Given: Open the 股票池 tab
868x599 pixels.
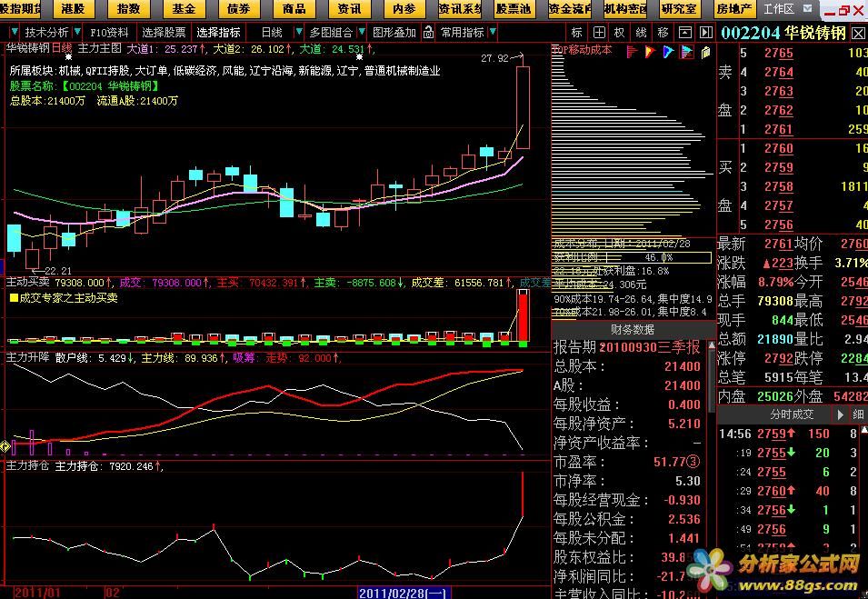Looking at the screenshot, I should tap(514, 9).
